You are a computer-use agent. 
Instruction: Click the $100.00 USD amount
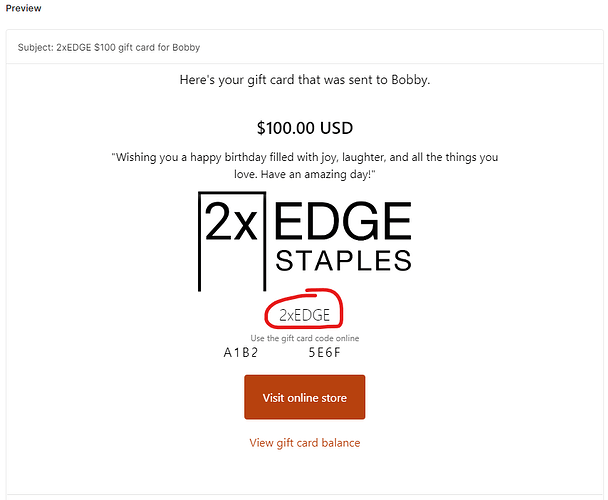(x=304, y=128)
